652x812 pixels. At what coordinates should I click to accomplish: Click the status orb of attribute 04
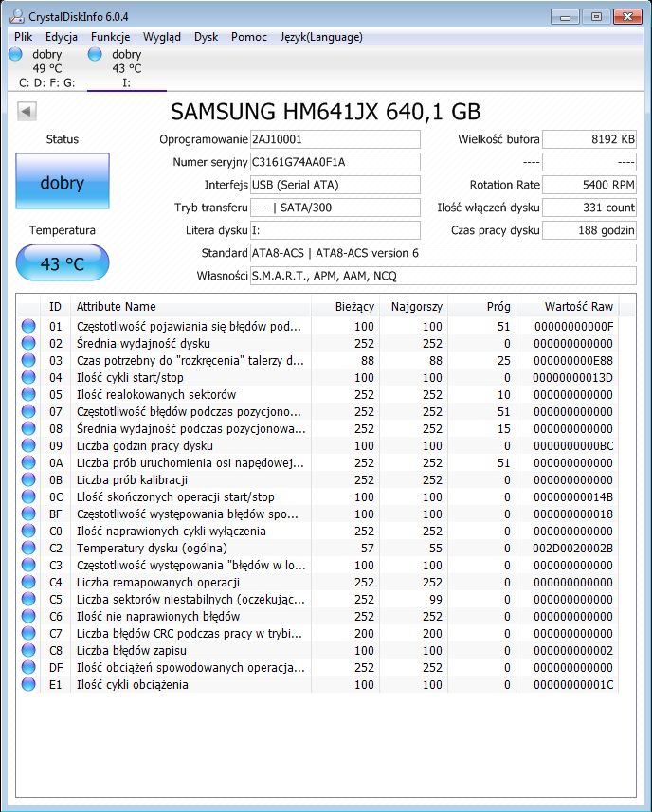[28, 377]
